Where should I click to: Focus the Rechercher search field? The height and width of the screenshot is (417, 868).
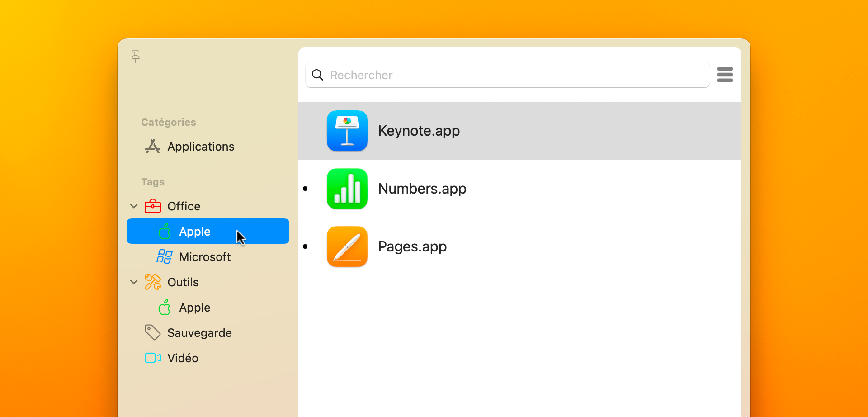pyautogui.click(x=507, y=75)
